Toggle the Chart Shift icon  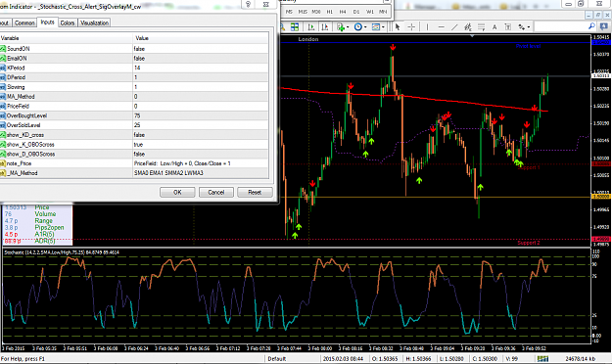[324, 27]
